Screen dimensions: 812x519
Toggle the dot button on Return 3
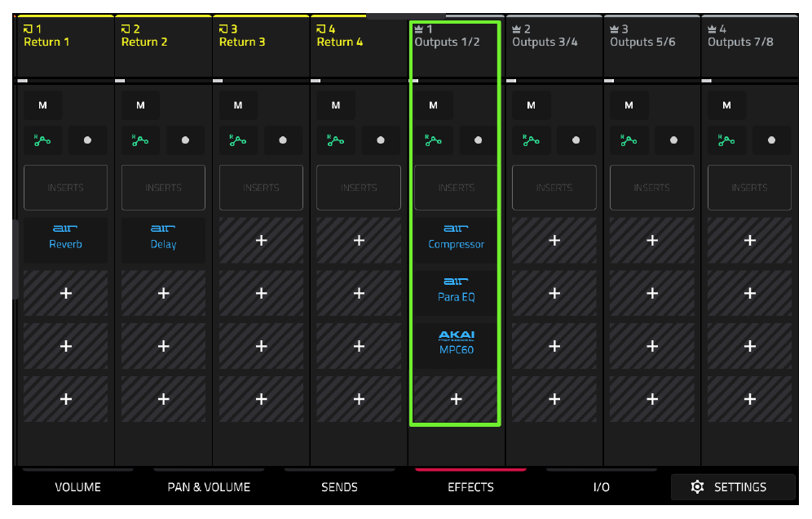click(283, 140)
